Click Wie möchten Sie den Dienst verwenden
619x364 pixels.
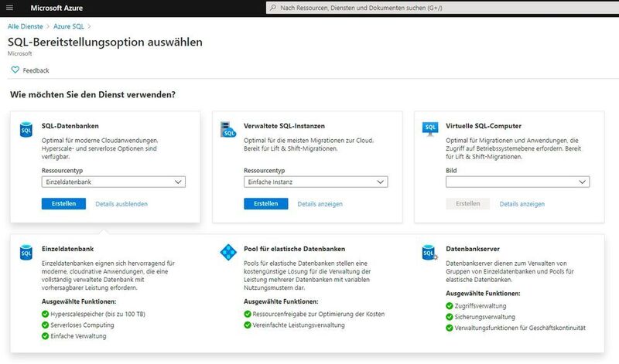93,94
